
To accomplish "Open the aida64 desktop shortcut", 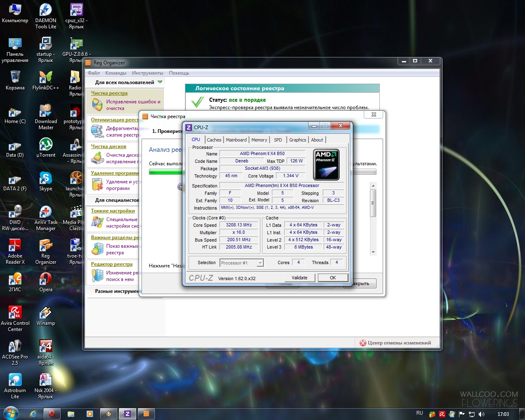I will click(46, 347).
